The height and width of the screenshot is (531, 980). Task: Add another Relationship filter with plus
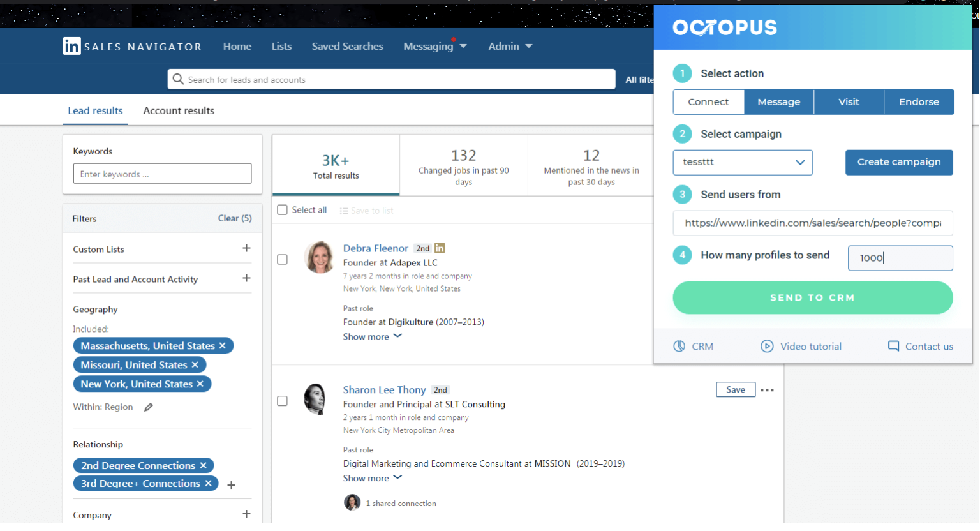point(231,485)
